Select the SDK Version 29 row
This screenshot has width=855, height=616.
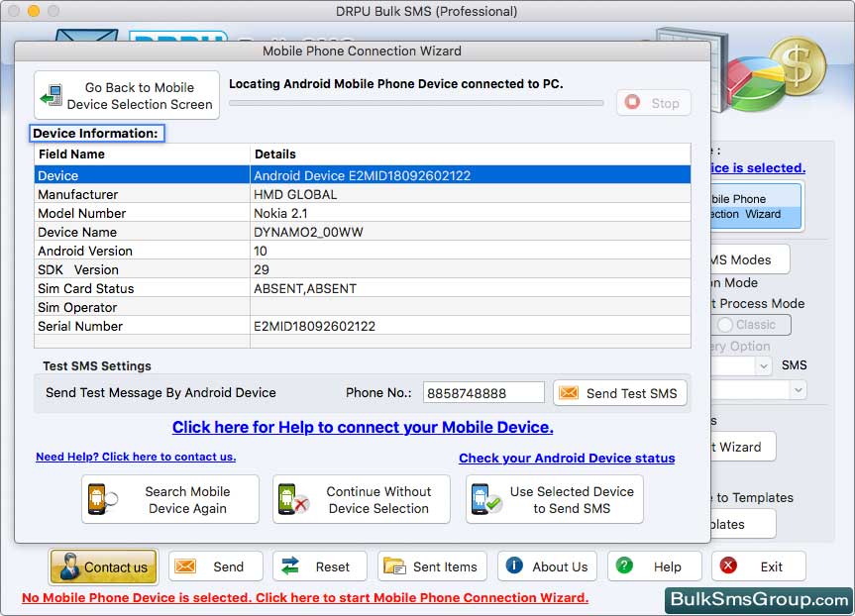click(362, 269)
